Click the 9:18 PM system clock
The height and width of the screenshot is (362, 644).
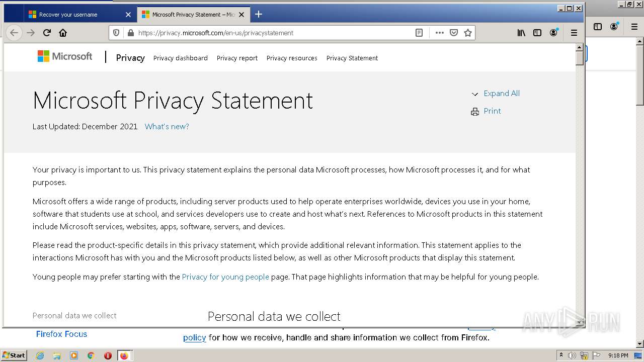coord(618,355)
